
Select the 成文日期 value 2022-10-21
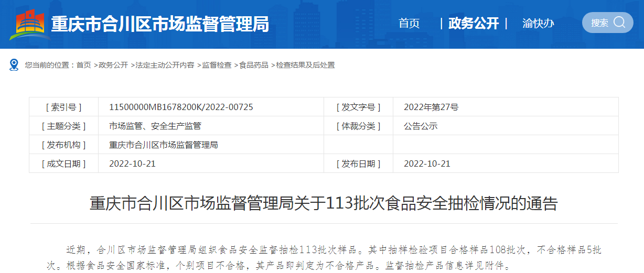pyautogui.click(x=132, y=163)
